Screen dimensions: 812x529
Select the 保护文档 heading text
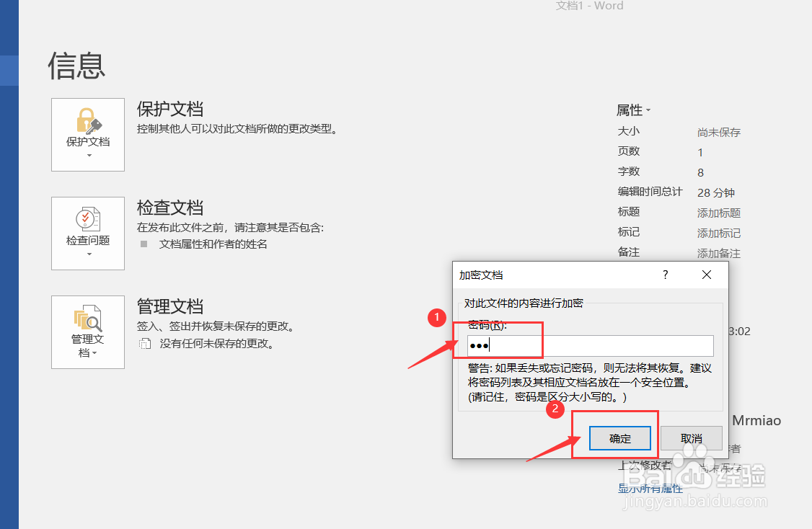[170, 110]
